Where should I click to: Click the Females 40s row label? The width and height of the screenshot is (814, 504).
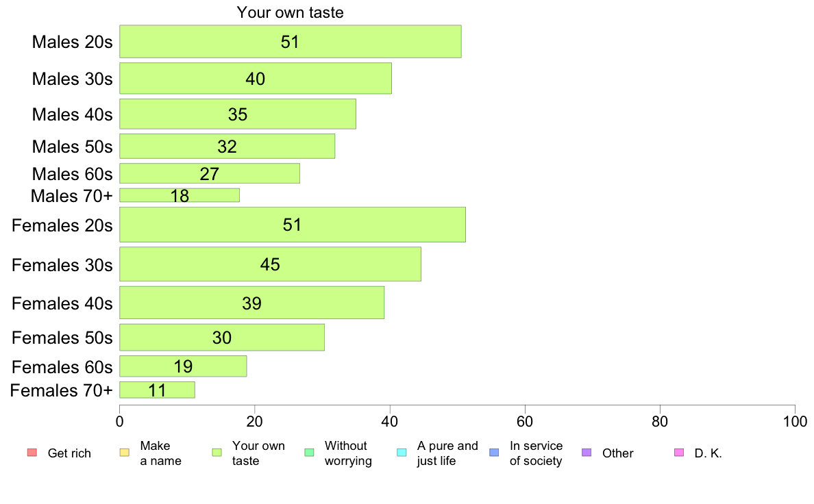62,303
